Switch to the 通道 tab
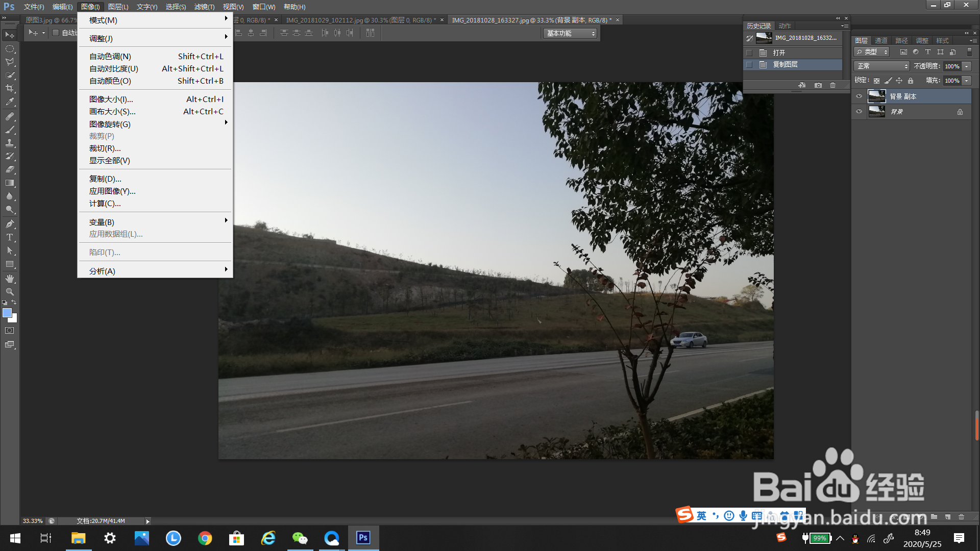This screenshot has height=551, width=980. pyautogui.click(x=881, y=40)
